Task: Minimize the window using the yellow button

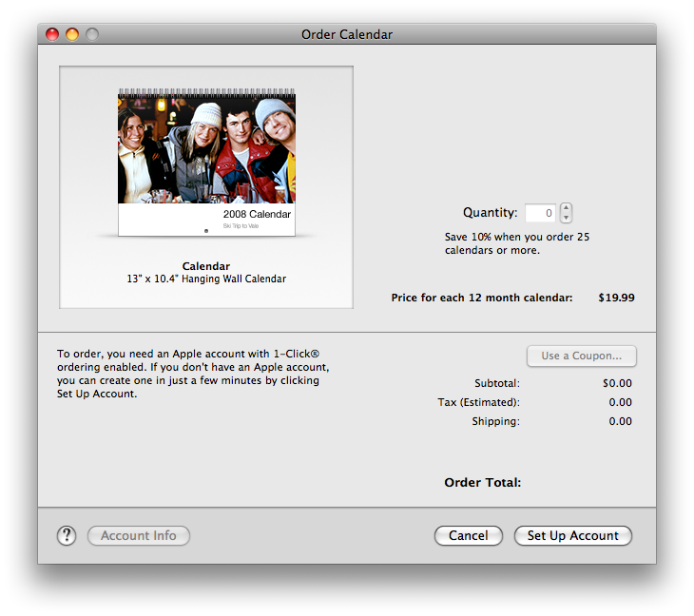Action: pos(72,34)
